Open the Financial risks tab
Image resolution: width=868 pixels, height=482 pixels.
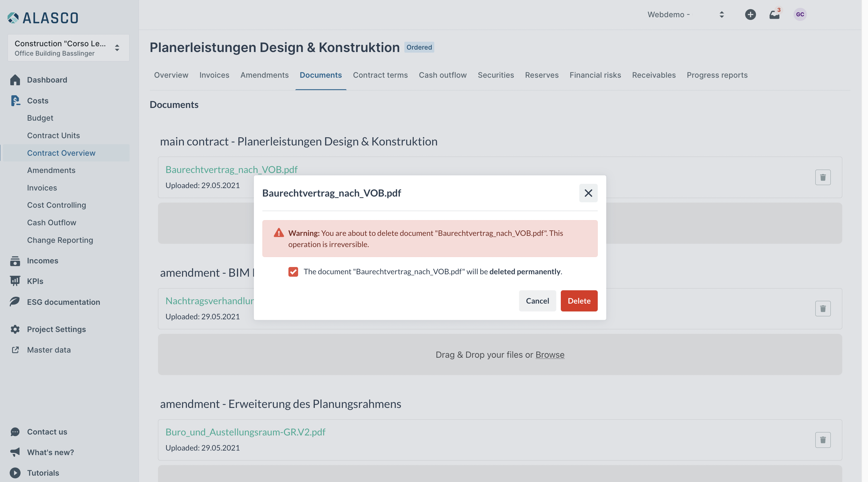[595, 75]
